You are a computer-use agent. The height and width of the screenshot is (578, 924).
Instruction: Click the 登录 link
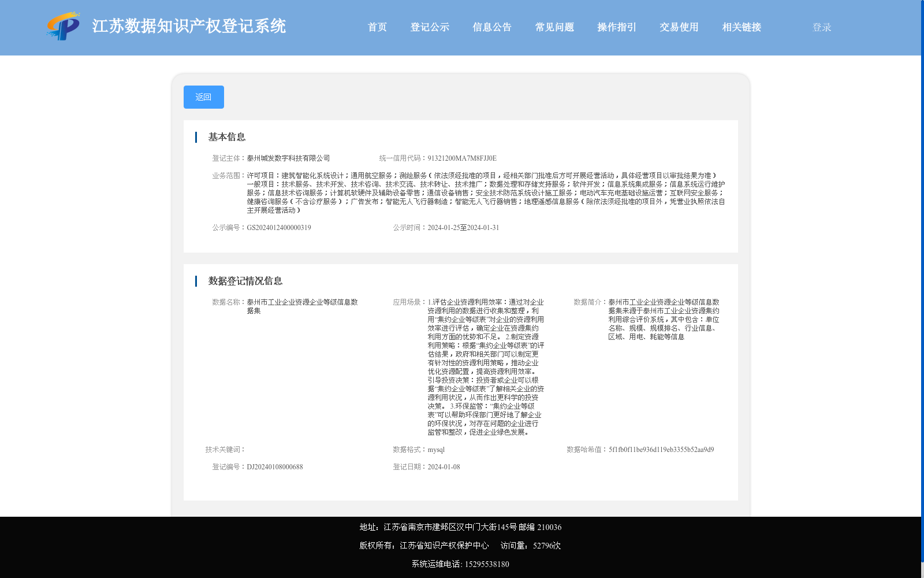pos(822,27)
